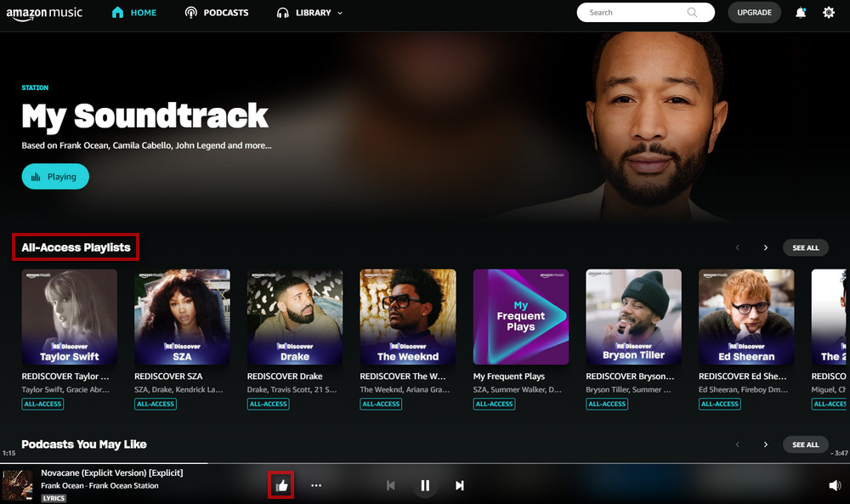Click ALL-ACCESS badge under My Frequent Plays
Screen dimensions: 850x504
[x=495, y=404]
